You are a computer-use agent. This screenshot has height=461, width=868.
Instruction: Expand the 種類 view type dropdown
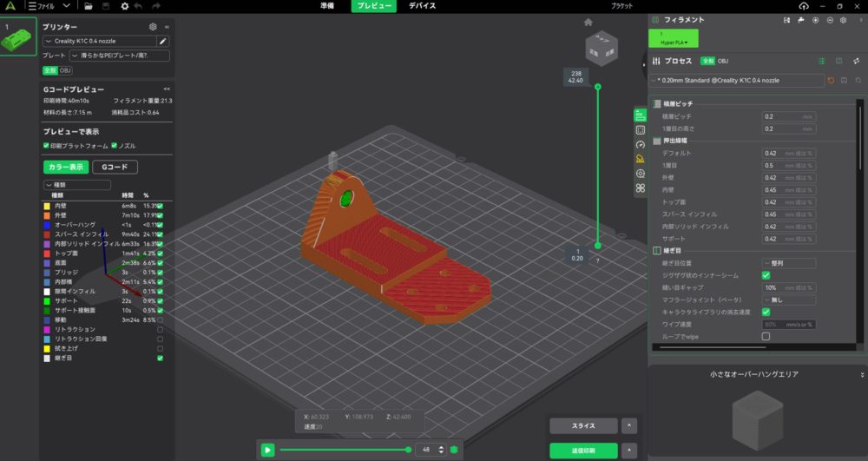point(76,185)
